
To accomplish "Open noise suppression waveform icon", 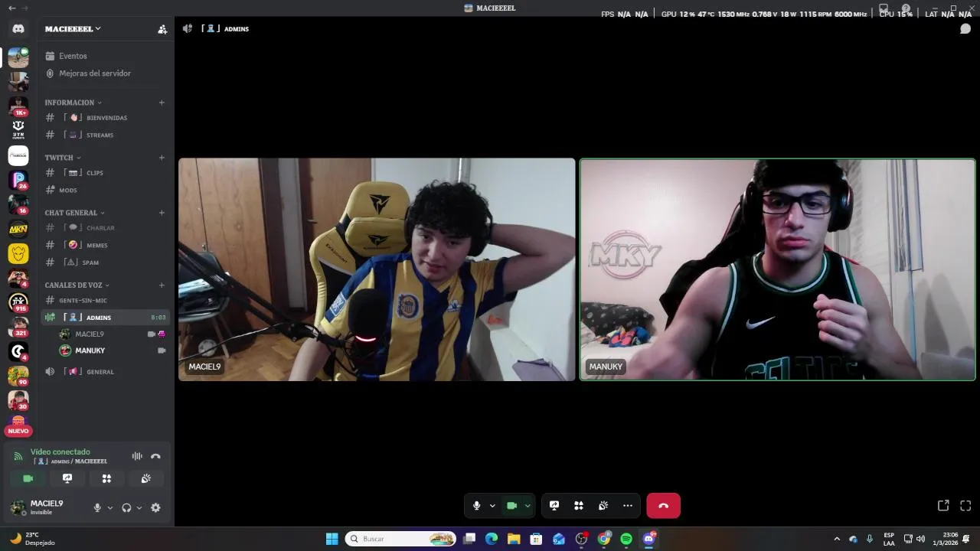I will 137,456.
